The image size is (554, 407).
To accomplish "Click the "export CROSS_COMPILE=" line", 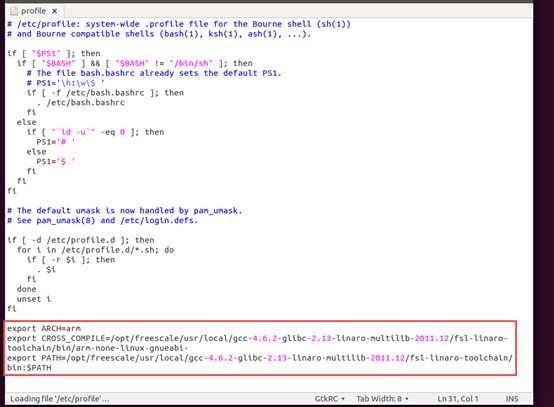I will pyautogui.click(x=257, y=338).
